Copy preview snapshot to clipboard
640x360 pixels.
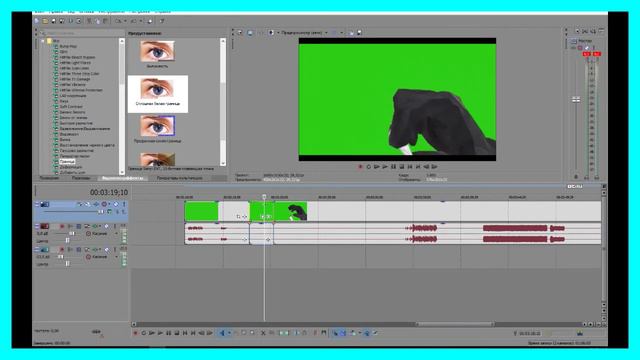click(x=351, y=33)
